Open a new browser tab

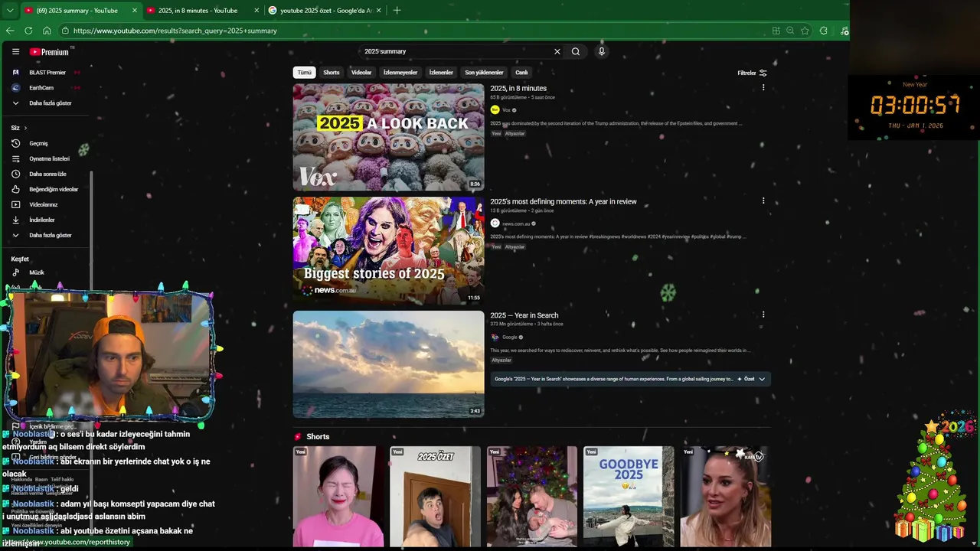pos(397,11)
